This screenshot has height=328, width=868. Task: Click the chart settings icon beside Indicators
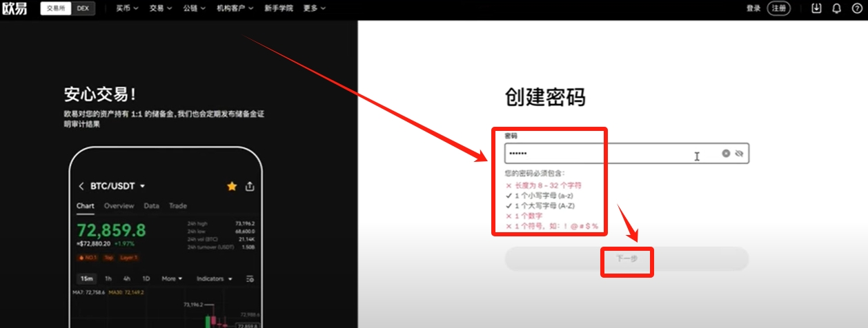coord(250,279)
